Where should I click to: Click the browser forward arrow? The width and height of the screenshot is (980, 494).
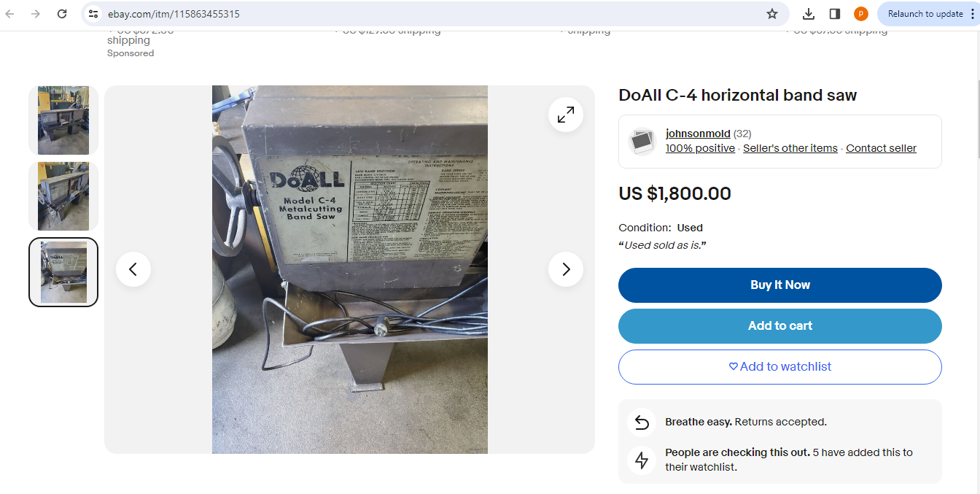36,14
